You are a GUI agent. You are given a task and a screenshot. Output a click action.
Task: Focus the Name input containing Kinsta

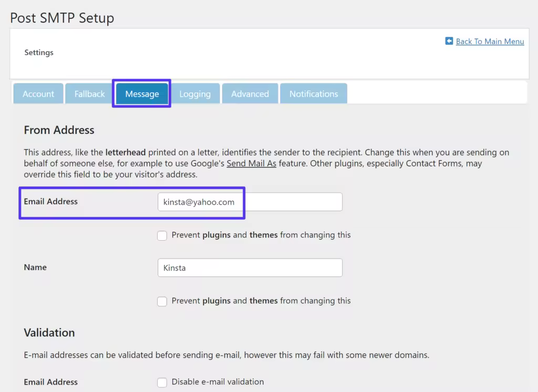click(250, 268)
